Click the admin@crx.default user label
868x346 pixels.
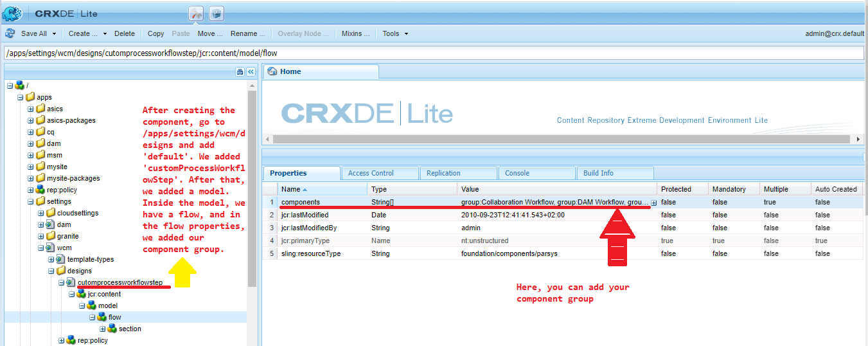(x=835, y=33)
